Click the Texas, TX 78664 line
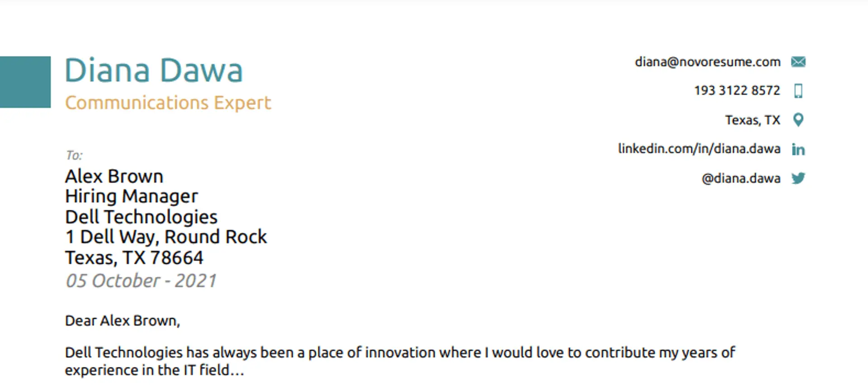 pyautogui.click(x=134, y=258)
